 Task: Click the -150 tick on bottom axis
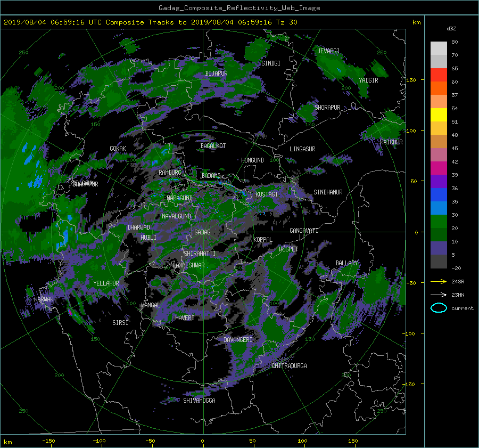(48, 441)
